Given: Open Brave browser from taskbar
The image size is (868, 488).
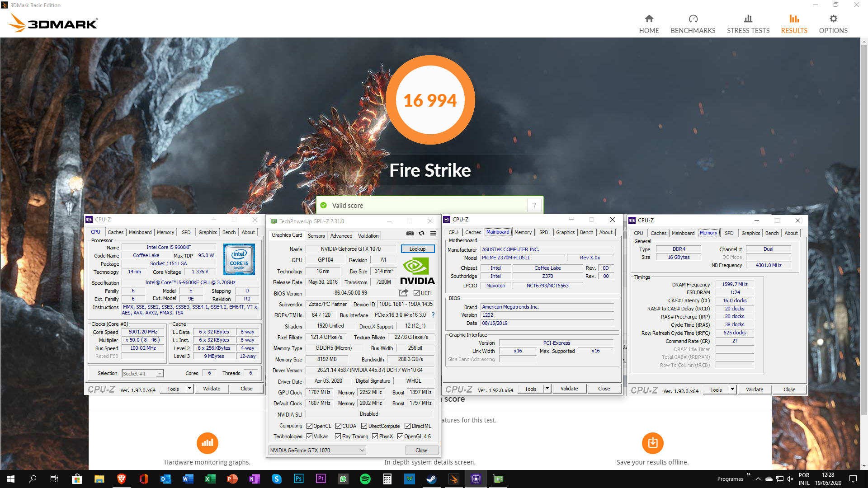Looking at the screenshot, I should click(121, 479).
